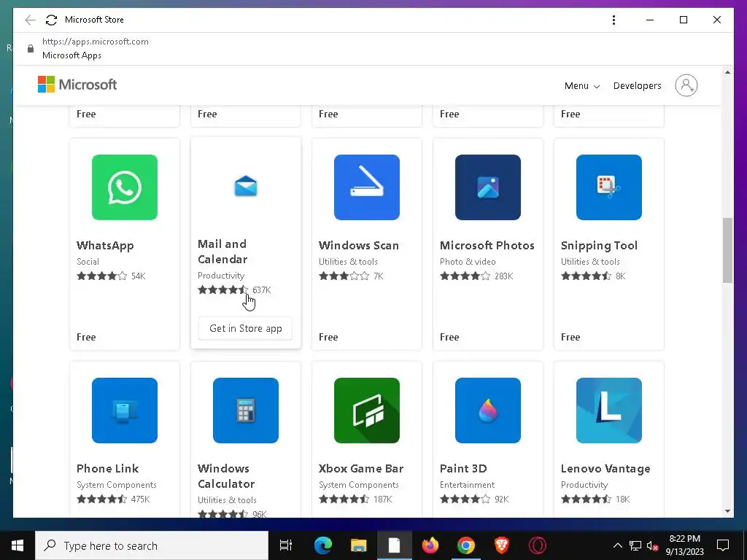The height and width of the screenshot is (560, 747).
Task: Click WhatsApp's 54K star rating
Action: 111,276
